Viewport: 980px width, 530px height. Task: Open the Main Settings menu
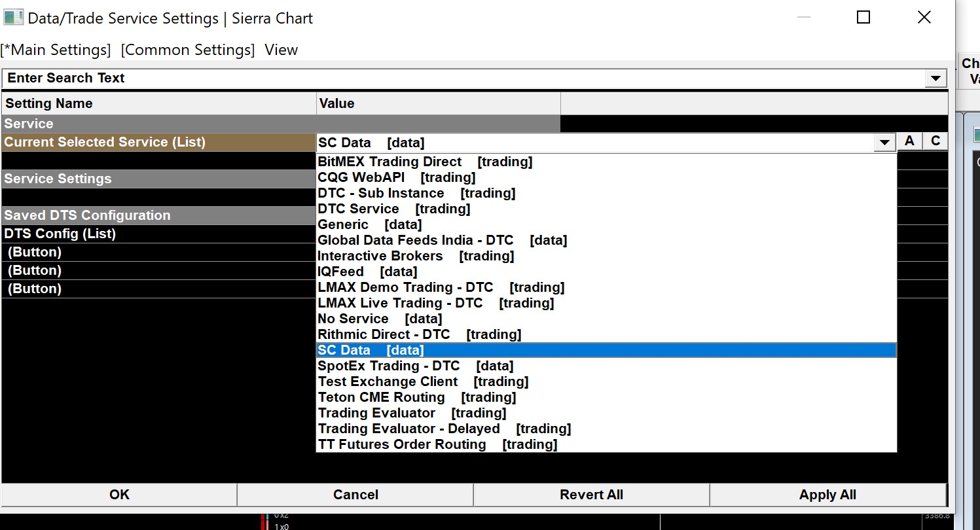56,50
